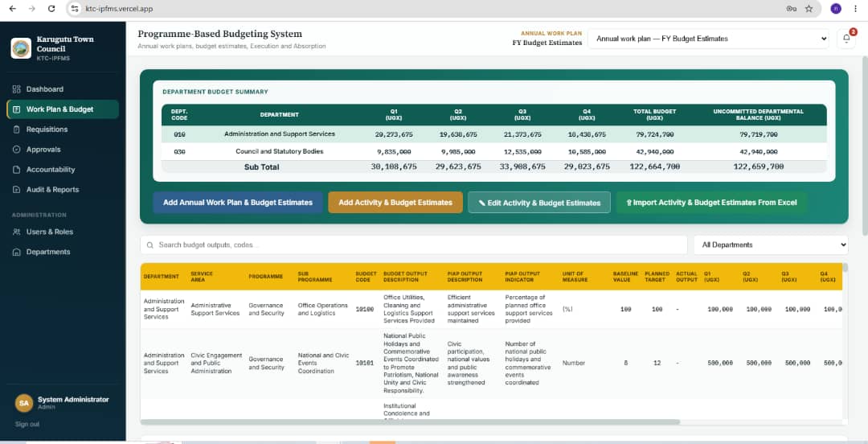Go forward in browser history

click(31, 8)
